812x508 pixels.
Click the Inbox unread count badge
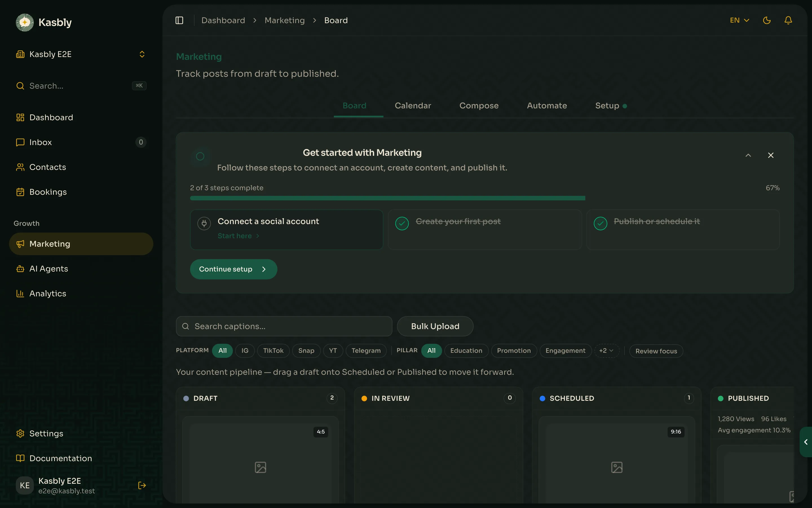coord(141,142)
